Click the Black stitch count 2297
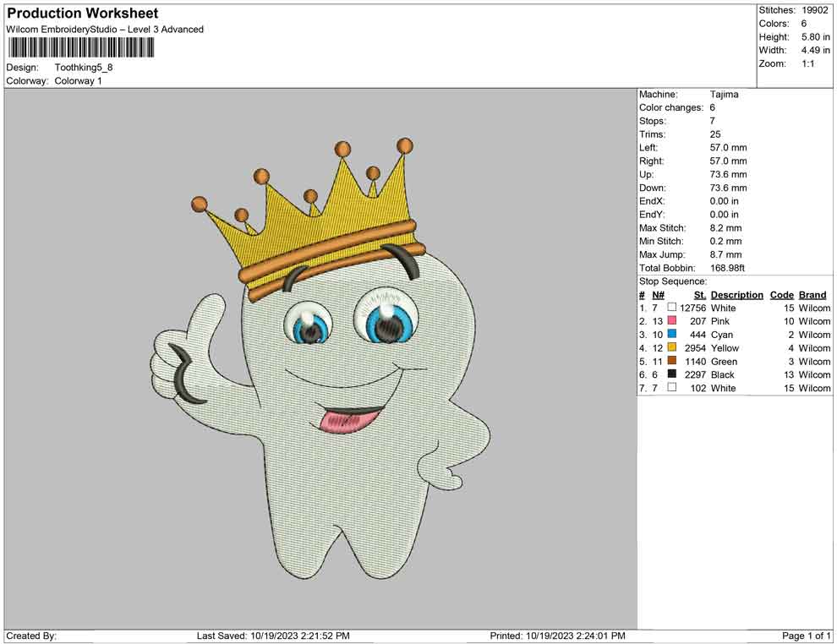This screenshot has width=837, height=644. click(x=695, y=374)
